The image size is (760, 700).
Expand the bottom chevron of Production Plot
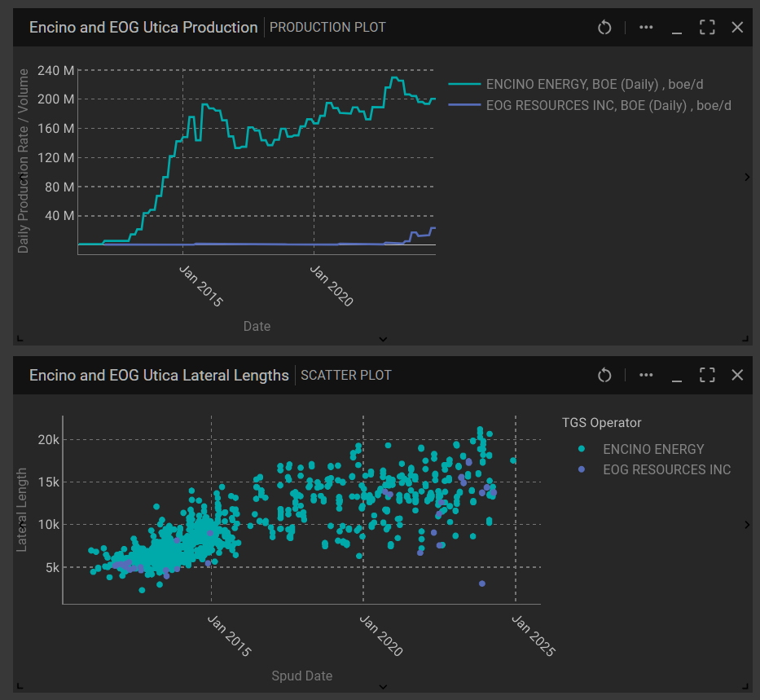383,339
